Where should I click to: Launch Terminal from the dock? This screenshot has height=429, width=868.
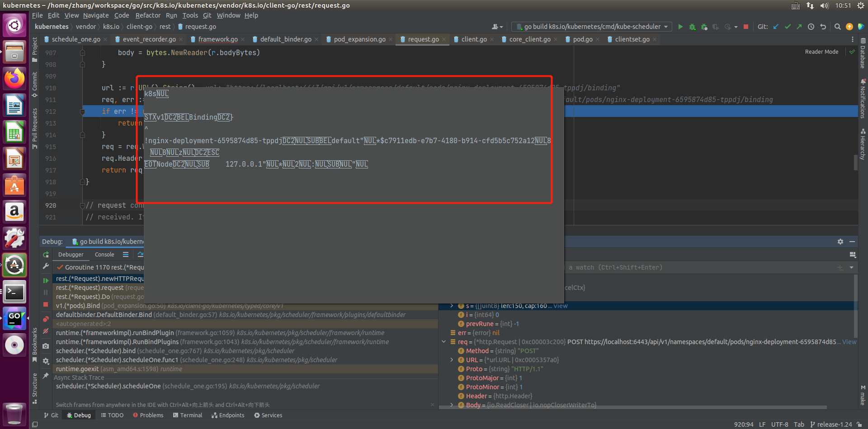point(14,292)
